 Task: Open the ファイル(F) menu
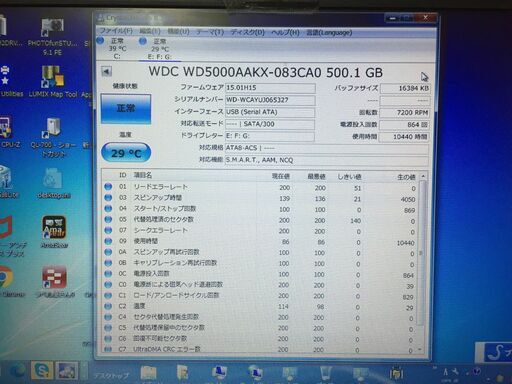[x=116, y=31]
